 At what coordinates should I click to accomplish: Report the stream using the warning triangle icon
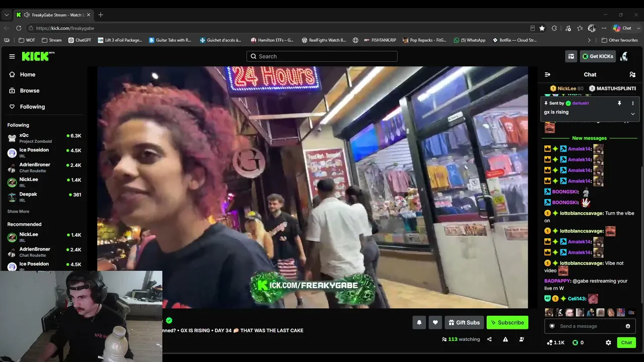505,339
